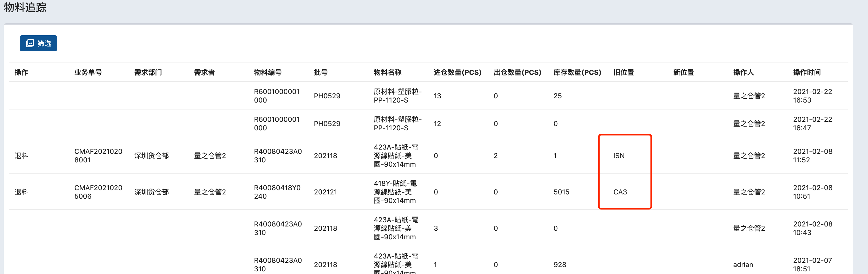This screenshot has width=868, height=274.
Task: Click the 物料追踪 page title
Action: click(x=25, y=7)
